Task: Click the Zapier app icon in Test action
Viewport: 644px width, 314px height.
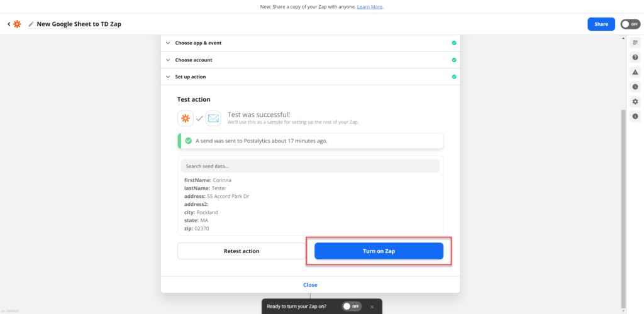Action: point(186,119)
